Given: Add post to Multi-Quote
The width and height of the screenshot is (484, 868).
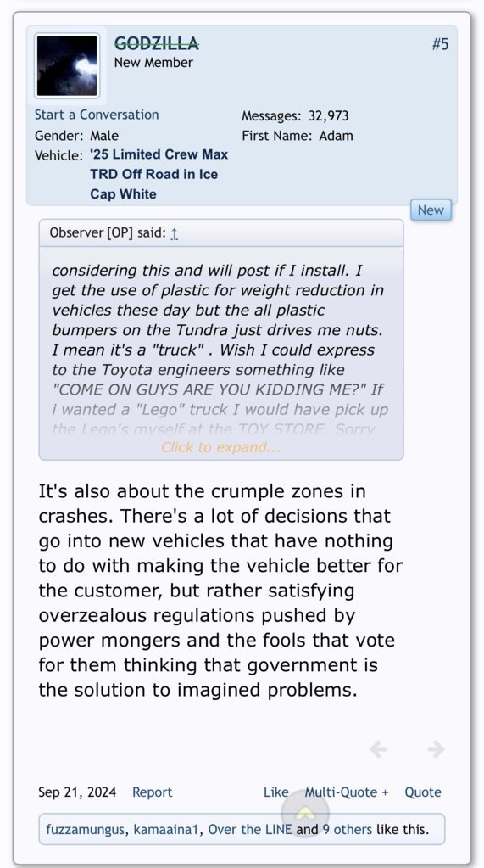Looking at the screenshot, I should [347, 792].
